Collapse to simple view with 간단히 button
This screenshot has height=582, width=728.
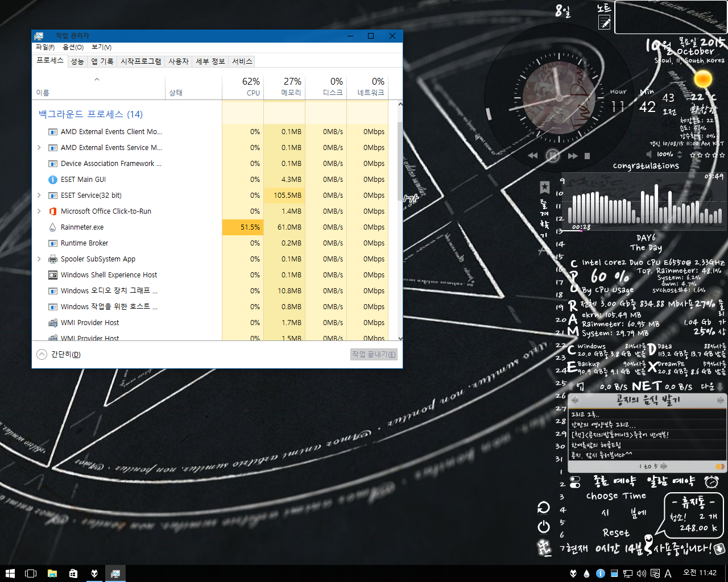tap(59, 354)
